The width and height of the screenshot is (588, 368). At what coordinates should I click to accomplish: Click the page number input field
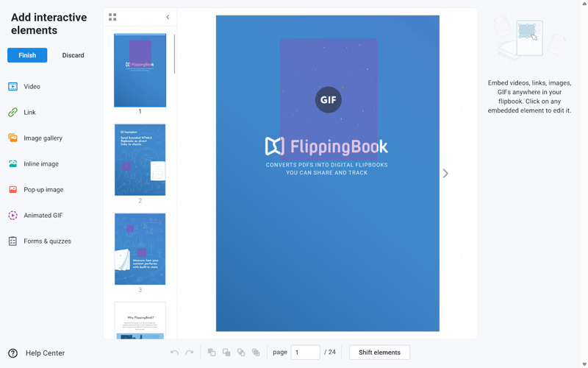(305, 353)
